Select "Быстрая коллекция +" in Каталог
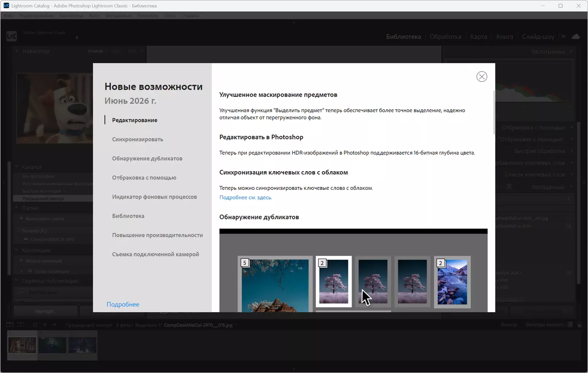The image size is (588, 373). tap(44, 191)
